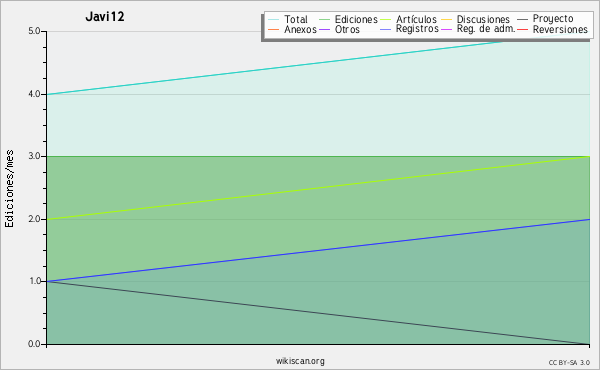Click the 5.0 y-axis tick label
The image size is (600, 370).
pos(34,31)
